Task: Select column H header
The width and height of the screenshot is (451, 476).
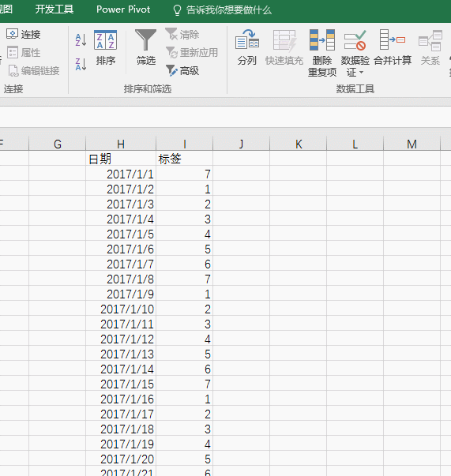Action: click(x=121, y=144)
